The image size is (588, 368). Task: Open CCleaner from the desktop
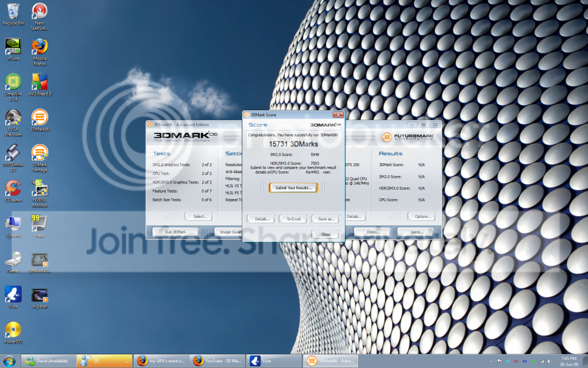pyautogui.click(x=13, y=189)
